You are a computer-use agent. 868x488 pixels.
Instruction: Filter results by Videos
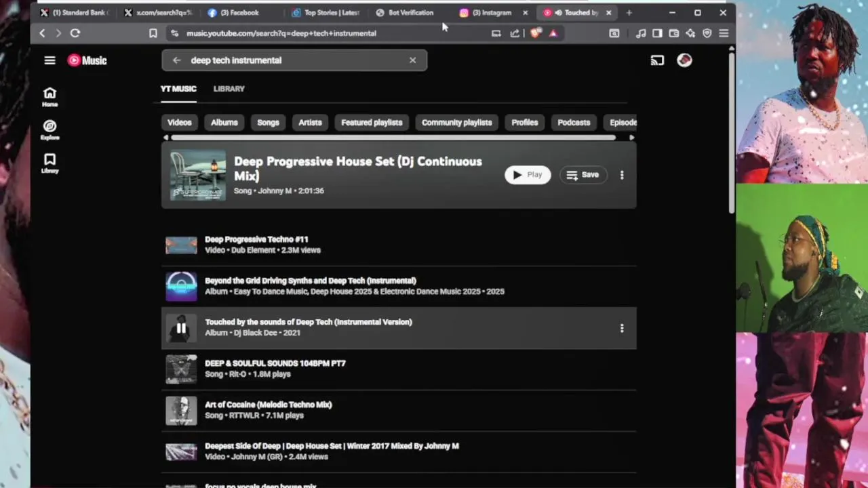point(180,123)
